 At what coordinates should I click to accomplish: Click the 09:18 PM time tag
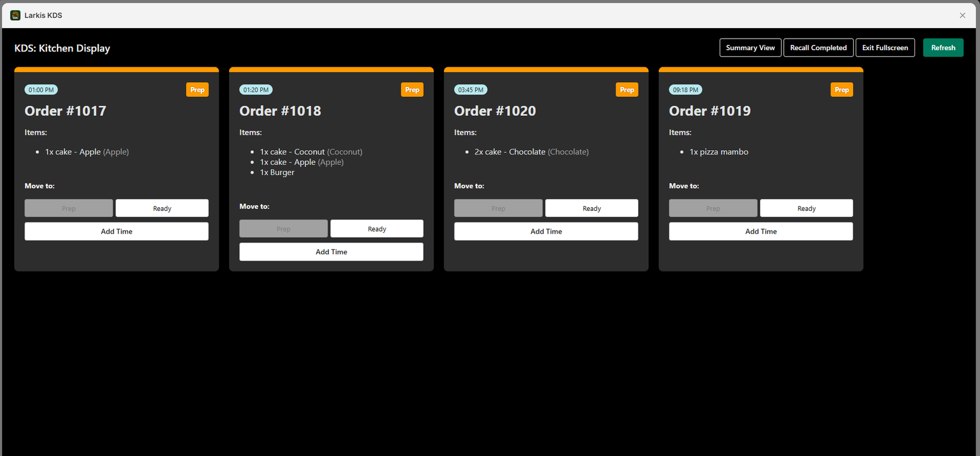pos(685,89)
